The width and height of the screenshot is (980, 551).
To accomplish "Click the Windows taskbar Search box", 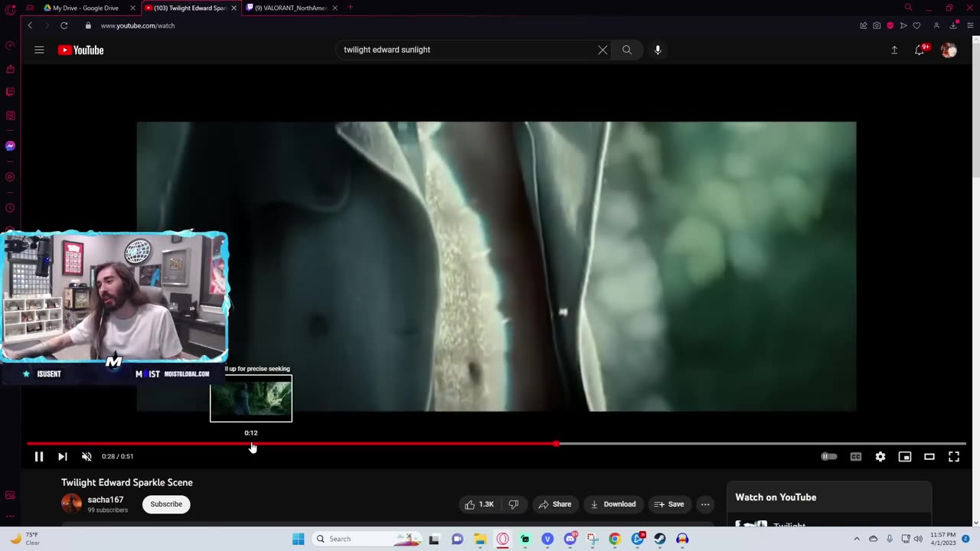I will [x=367, y=539].
